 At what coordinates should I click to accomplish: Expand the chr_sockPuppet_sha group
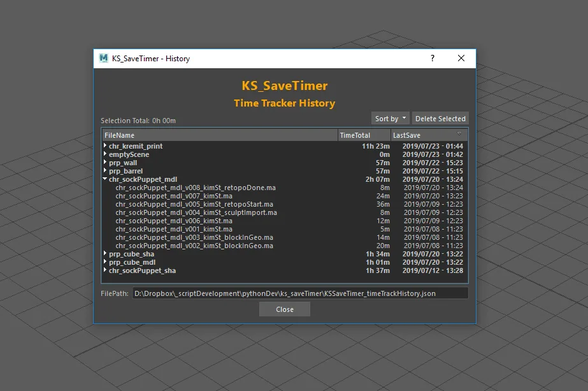105,270
